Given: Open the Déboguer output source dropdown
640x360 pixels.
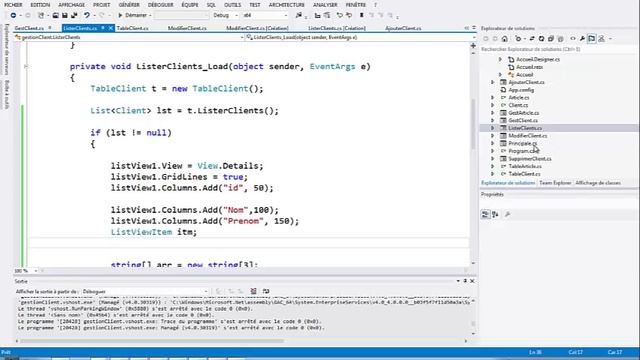Looking at the screenshot, I should point(145,291).
